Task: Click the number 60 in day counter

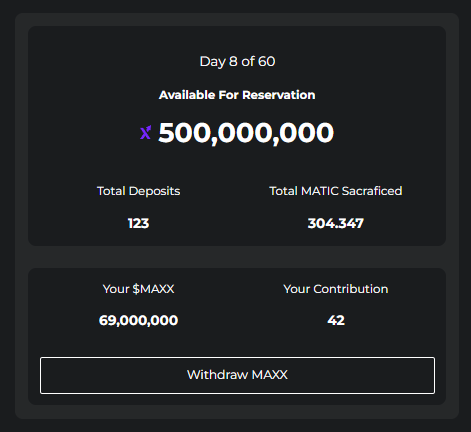Action: [x=267, y=61]
